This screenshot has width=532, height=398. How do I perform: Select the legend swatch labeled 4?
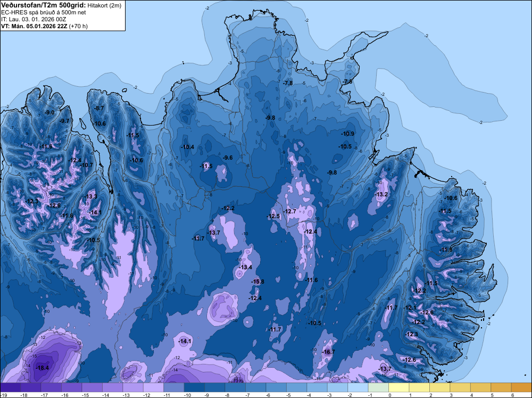(481, 387)
